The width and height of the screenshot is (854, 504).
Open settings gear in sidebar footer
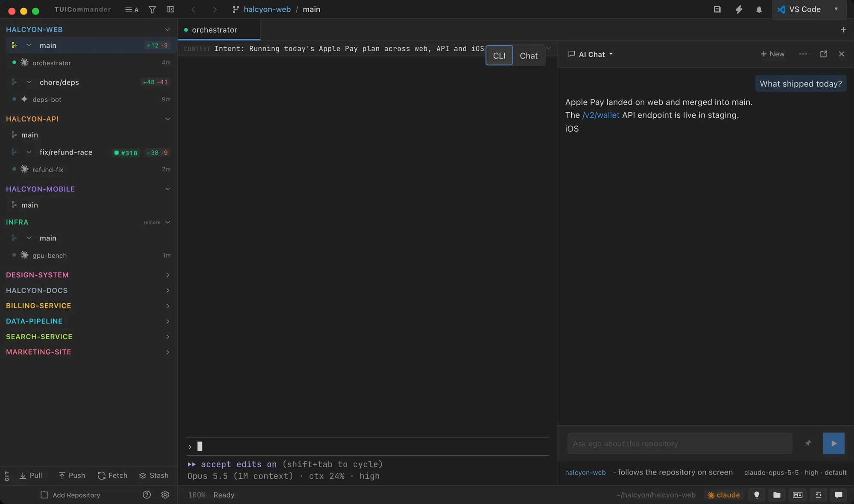pyautogui.click(x=165, y=495)
